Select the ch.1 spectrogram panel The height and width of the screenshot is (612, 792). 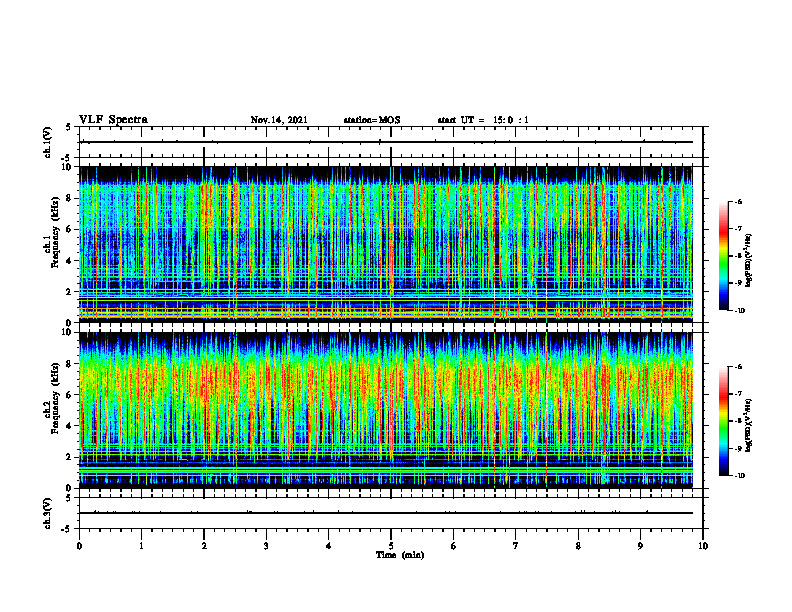[x=386, y=244]
